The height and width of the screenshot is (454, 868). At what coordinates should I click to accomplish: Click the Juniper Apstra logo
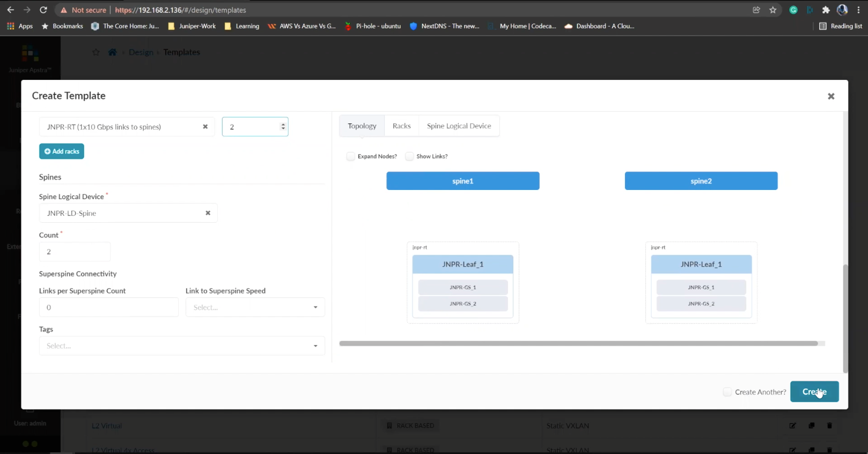pyautogui.click(x=30, y=58)
